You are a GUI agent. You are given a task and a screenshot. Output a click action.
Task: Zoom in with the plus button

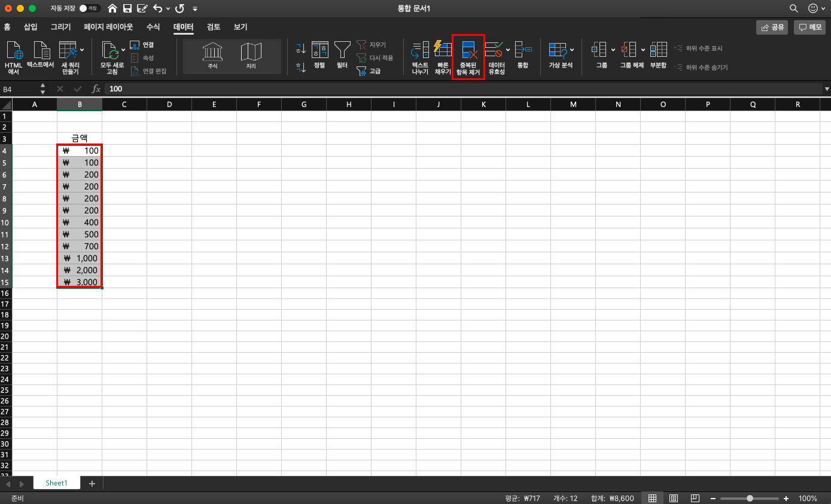pyautogui.click(x=786, y=498)
